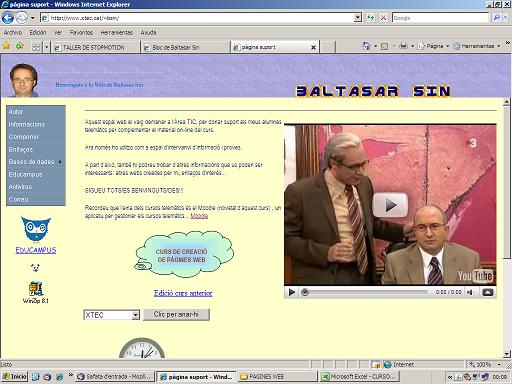Close the pàgina suport tab
Screen dimensions: 512x384
313,48
